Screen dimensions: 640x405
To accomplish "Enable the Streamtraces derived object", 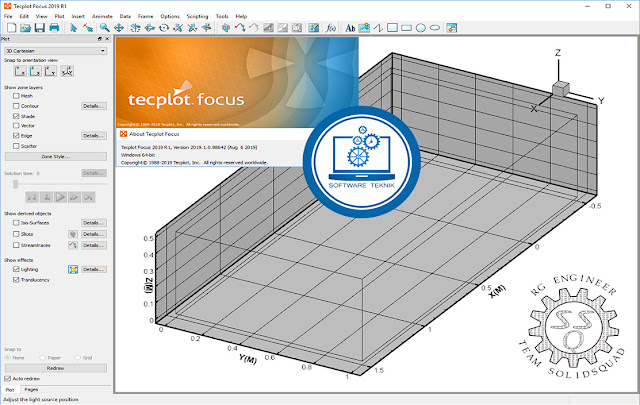I will [x=16, y=245].
